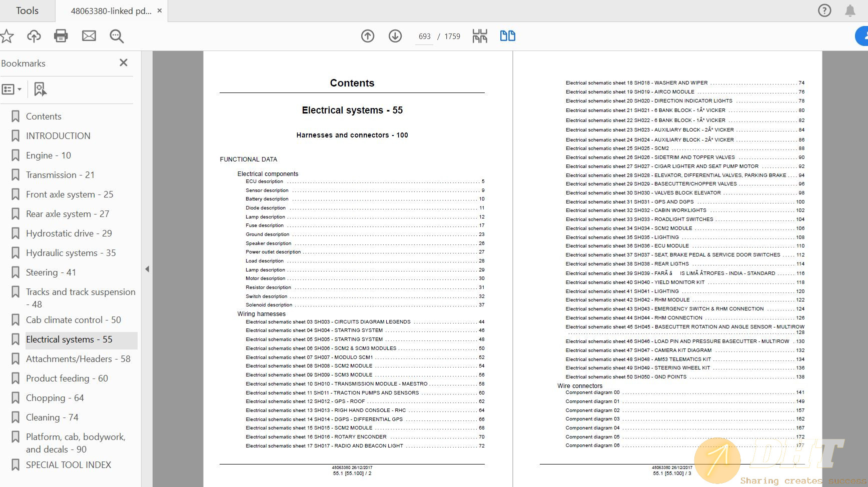The width and height of the screenshot is (868, 487).
Task: Click the fit page scrolling icon
Action: click(x=480, y=36)
